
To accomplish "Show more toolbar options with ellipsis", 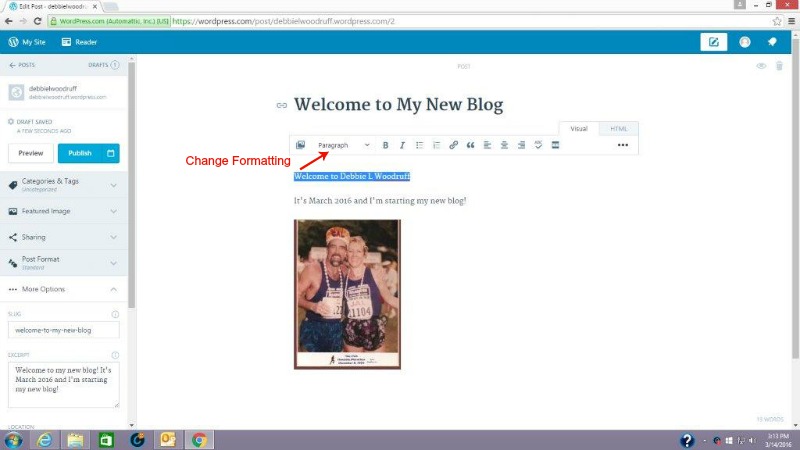I will click(622, 145).
